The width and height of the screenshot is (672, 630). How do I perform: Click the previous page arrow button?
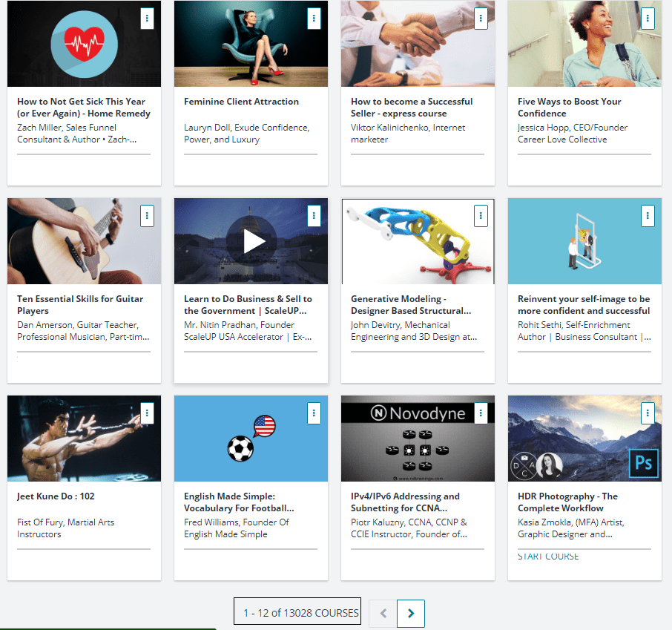(383, 614)
